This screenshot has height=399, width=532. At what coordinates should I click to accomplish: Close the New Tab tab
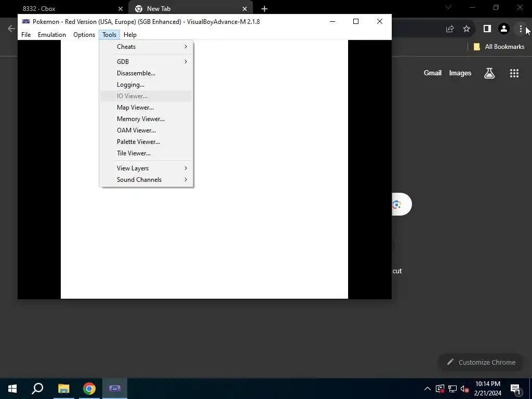[245, 9]
